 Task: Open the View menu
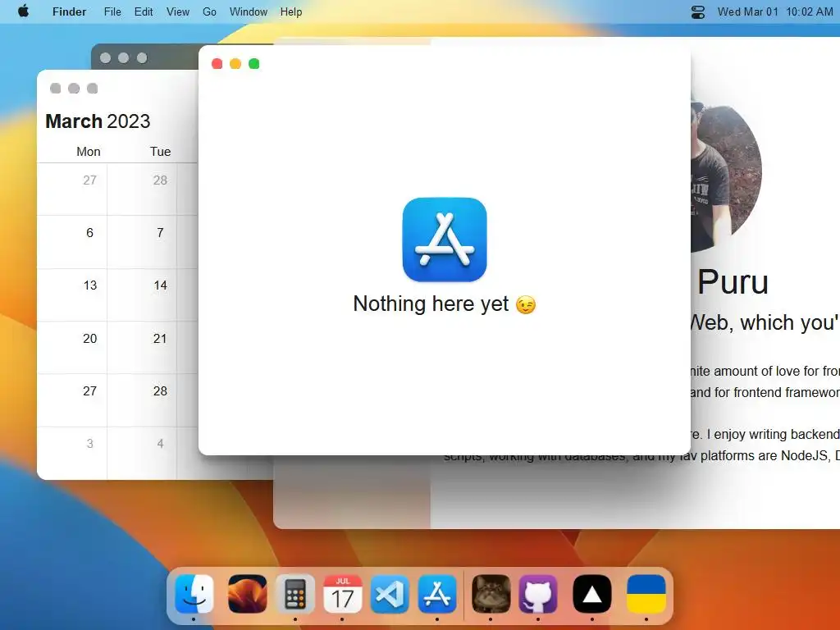click(x=178, y=11)
